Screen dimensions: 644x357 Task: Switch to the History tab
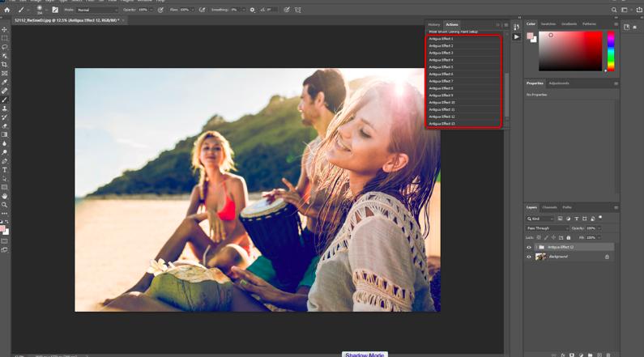433,24
